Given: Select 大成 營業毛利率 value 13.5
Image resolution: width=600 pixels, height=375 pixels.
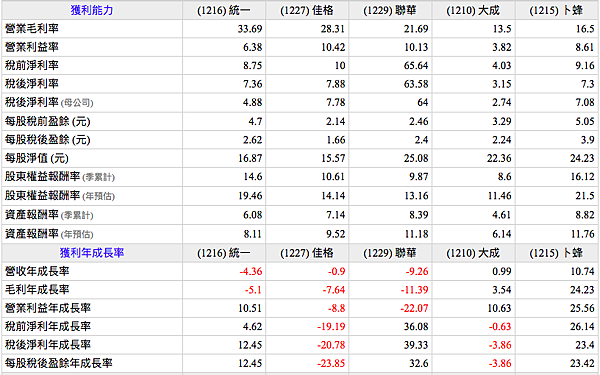Looking at the screenshot, I should (502, 29).
